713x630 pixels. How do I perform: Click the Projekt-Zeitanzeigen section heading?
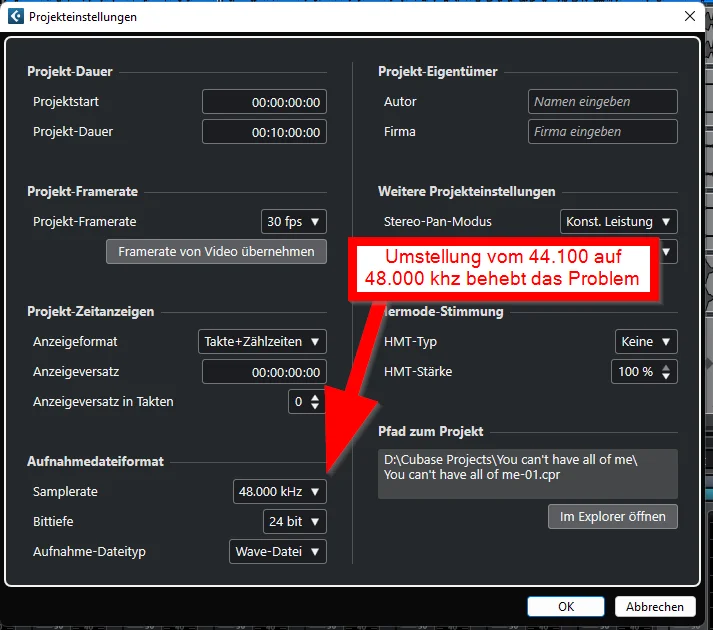tap(91, 312)
